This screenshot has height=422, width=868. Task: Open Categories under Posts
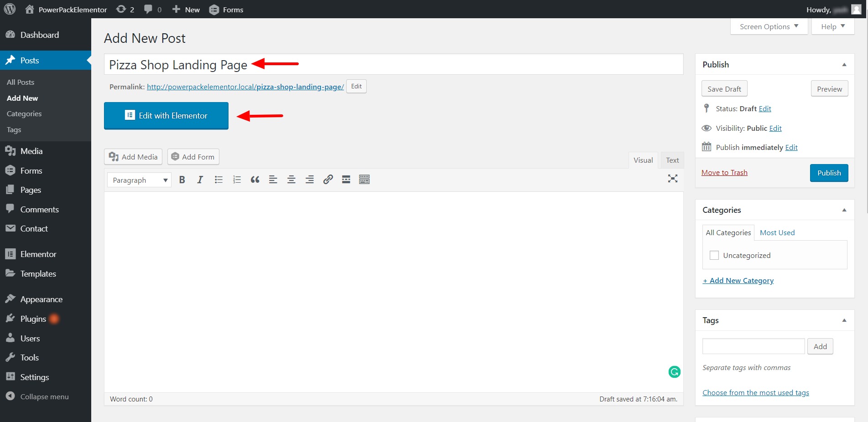24,114
